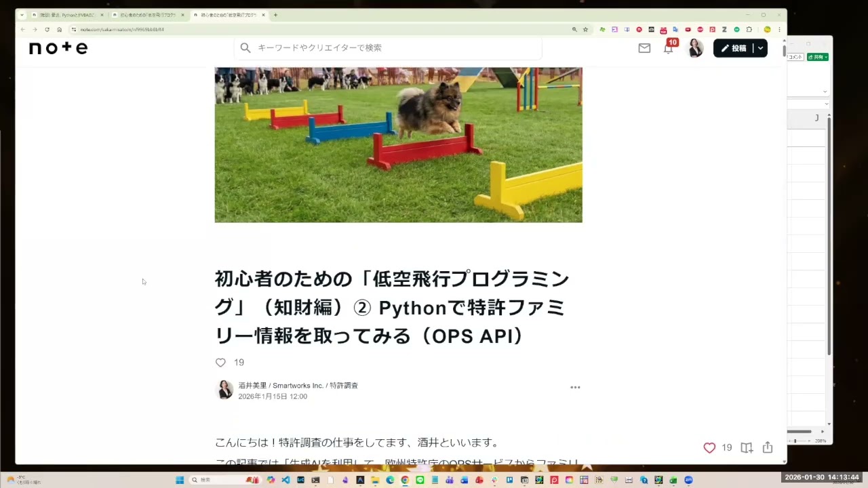Collapse Excel ribbon using chevron arrow
This screenshot has width=868, height=488.
825,91
